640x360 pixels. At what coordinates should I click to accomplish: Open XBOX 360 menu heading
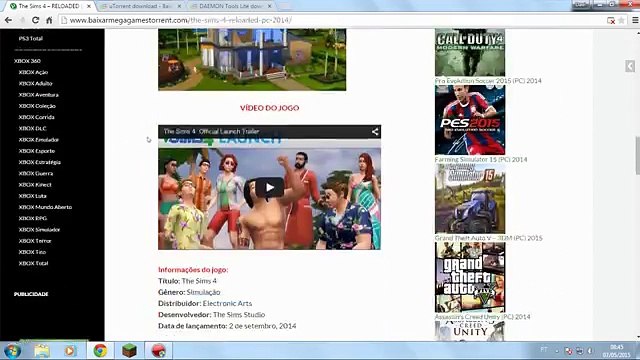pos(27,61)
